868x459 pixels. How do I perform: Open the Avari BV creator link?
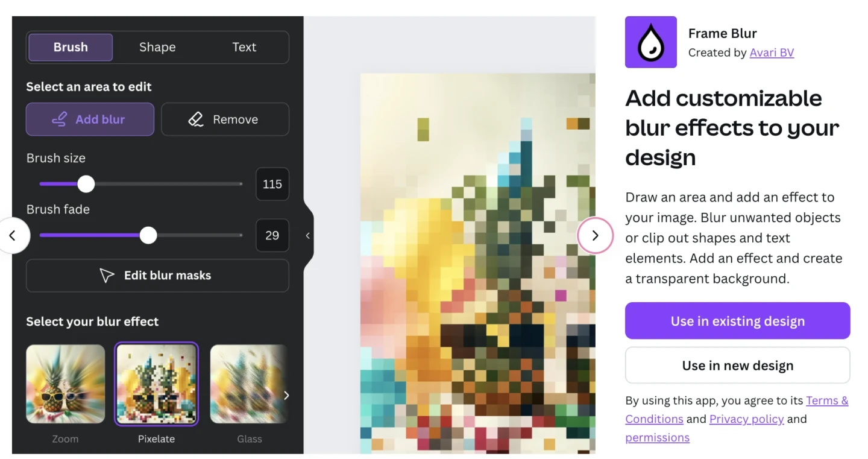(772, 52)
